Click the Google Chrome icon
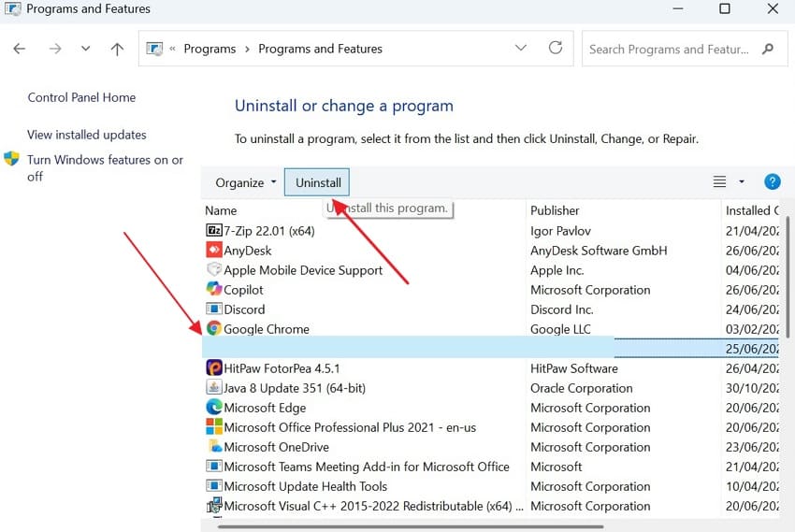This screenshot has height=532, width=795. [x=214, y=329]
